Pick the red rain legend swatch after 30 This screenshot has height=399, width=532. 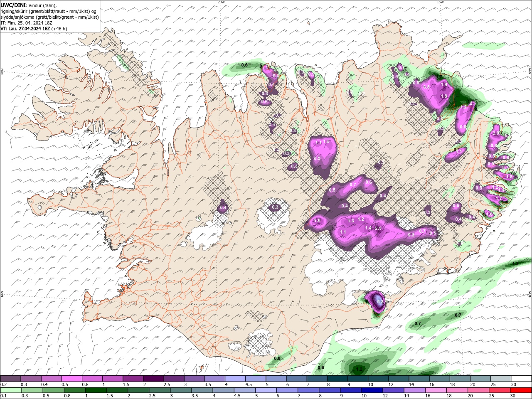[x=522, y=390]
